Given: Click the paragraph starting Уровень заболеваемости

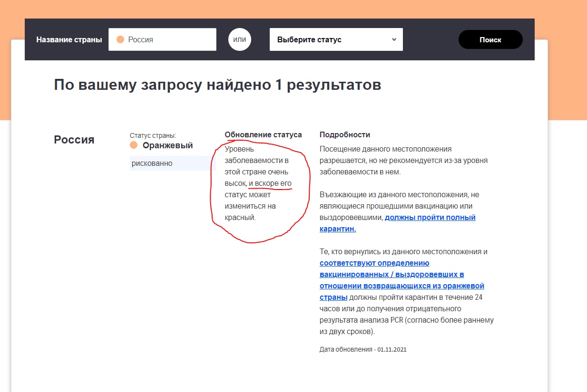Looking at the screenshot, I should point(258,183).
